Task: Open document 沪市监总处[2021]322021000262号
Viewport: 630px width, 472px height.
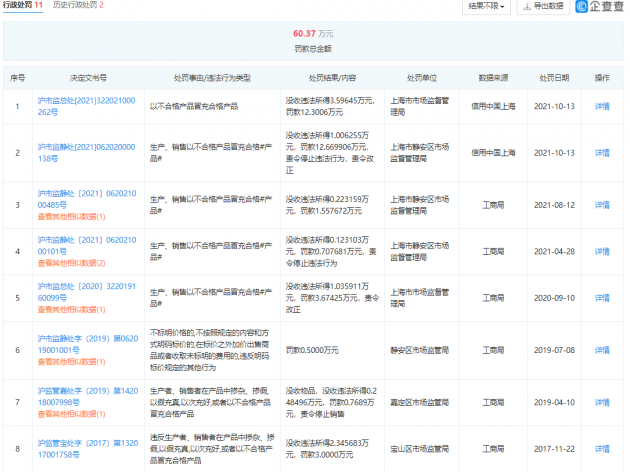Action: (86, 106)
